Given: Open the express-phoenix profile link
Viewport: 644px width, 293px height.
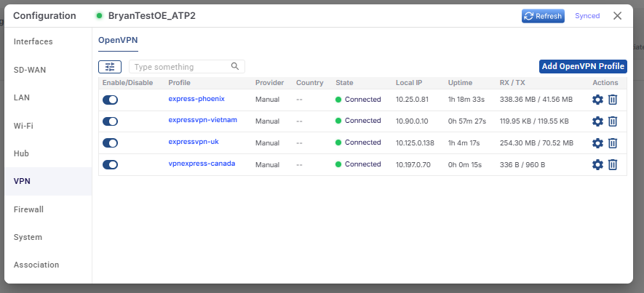Looking at the screenshot, I should point(196,99).
